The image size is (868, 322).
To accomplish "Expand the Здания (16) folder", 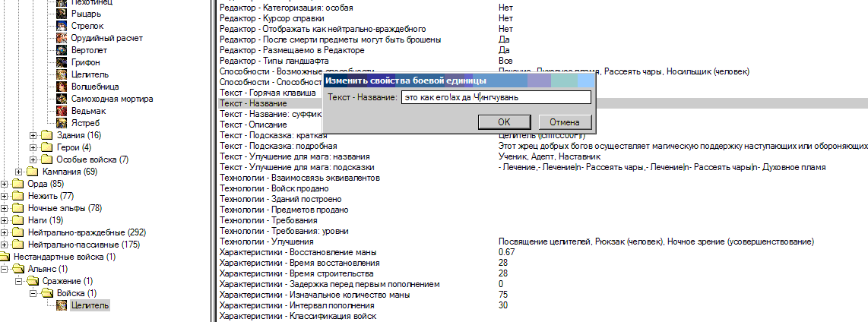I will (33, 135).
